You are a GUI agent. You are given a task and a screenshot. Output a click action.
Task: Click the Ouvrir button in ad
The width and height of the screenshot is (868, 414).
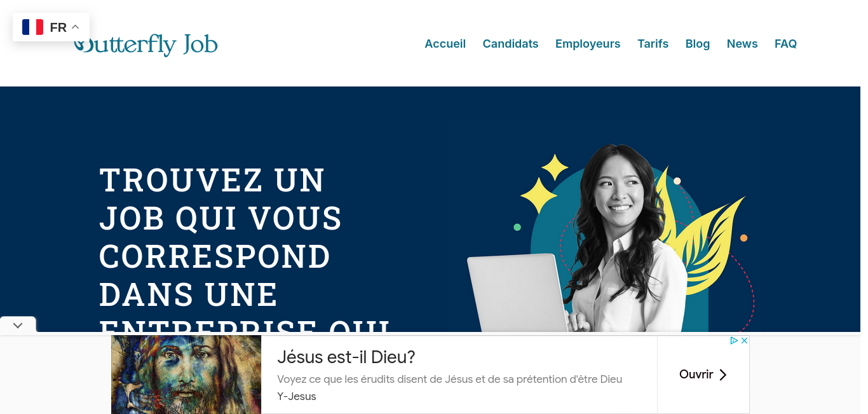(703, 375)
